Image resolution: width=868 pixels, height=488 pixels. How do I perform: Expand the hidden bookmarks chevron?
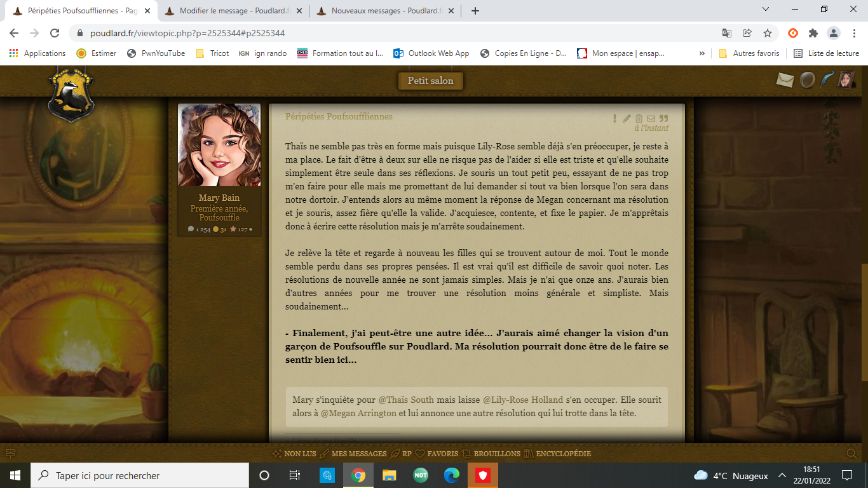point(702,53)
